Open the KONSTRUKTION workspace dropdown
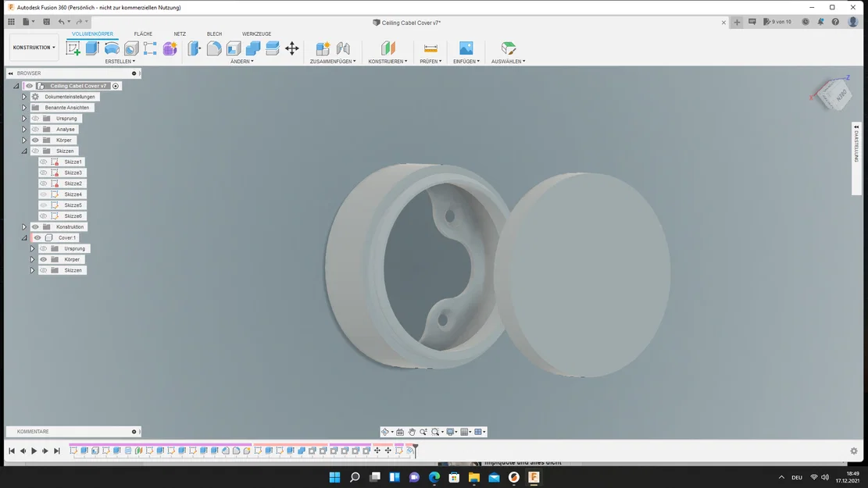This screenshot has width=868, height=488. point(34,48)
